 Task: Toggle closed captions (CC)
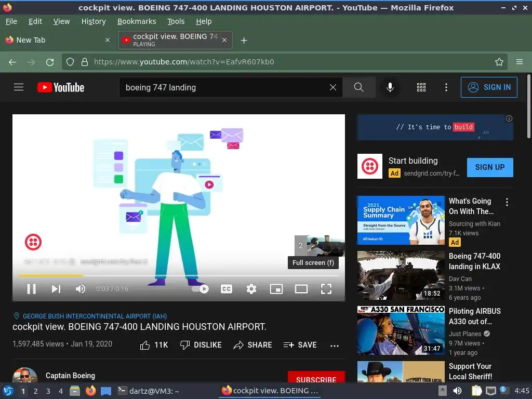227,289
